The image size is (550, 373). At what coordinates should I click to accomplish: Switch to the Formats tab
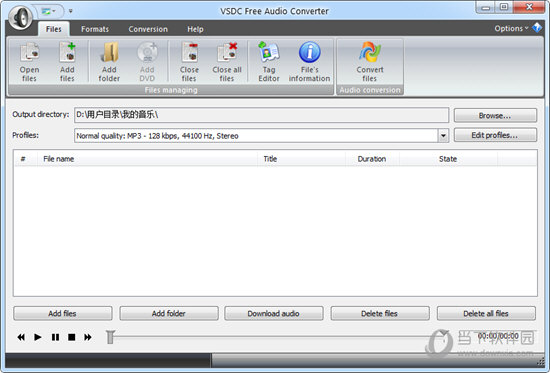(x=95, y=29)
